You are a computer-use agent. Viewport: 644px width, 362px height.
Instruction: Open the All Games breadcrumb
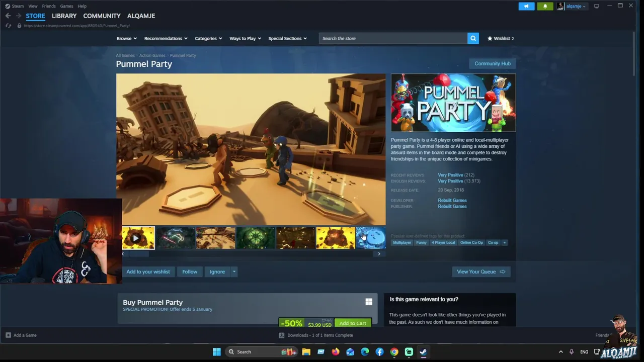tap(125, 55)
